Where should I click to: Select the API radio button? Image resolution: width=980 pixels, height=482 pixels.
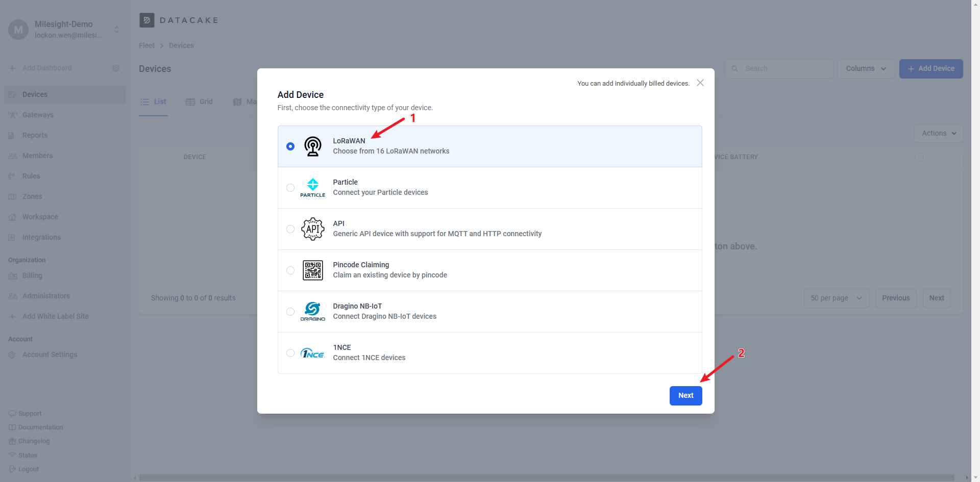(x=290, y=229)
